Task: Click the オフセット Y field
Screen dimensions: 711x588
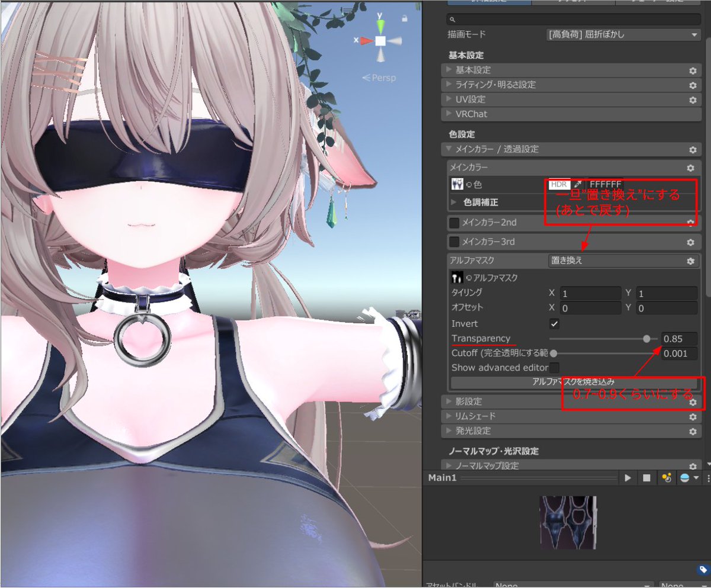Action: pos(666,308)
